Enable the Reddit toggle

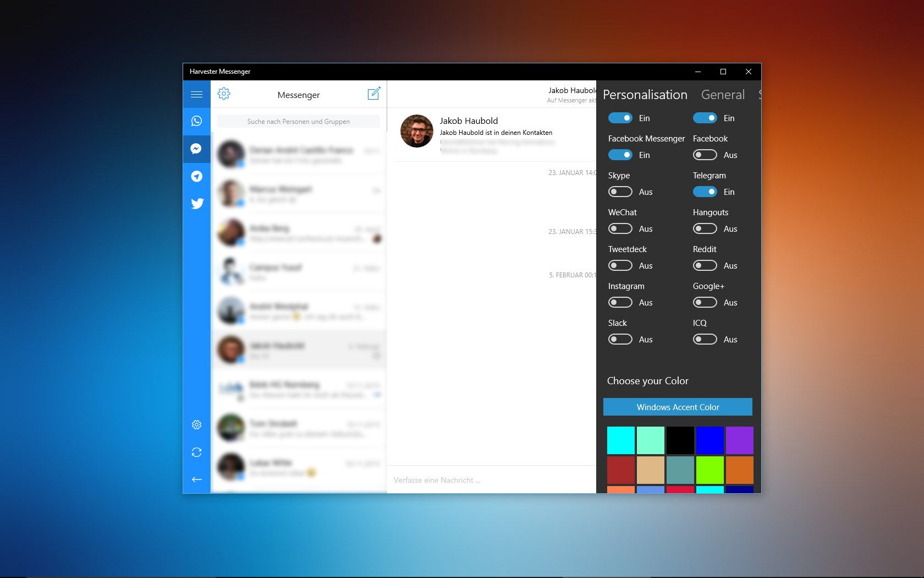(705, 266)
